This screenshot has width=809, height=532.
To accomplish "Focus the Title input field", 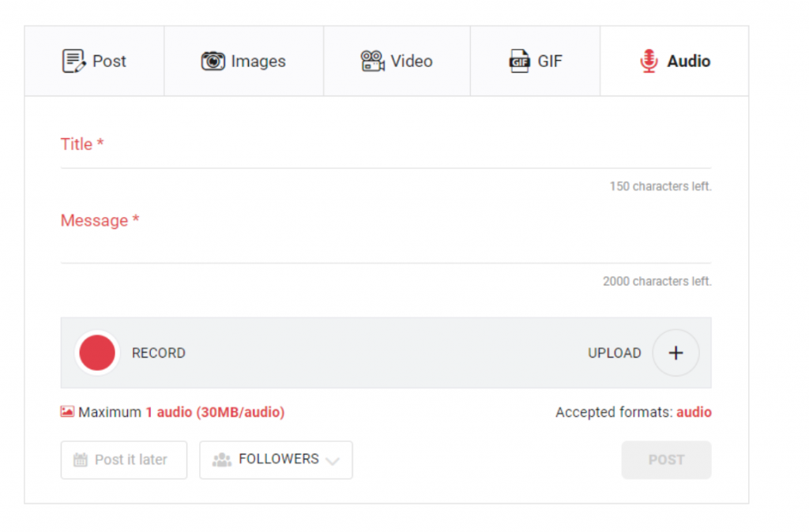I will point(386,155).
